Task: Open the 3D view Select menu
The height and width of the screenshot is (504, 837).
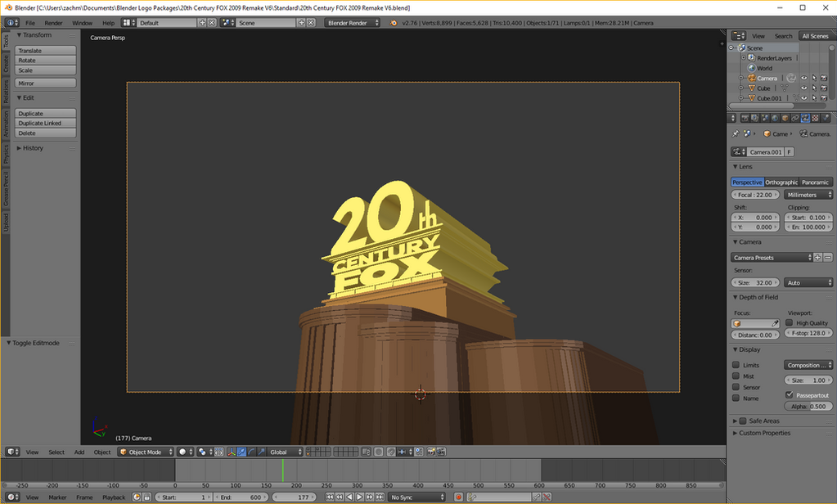Action: [56, 452]
